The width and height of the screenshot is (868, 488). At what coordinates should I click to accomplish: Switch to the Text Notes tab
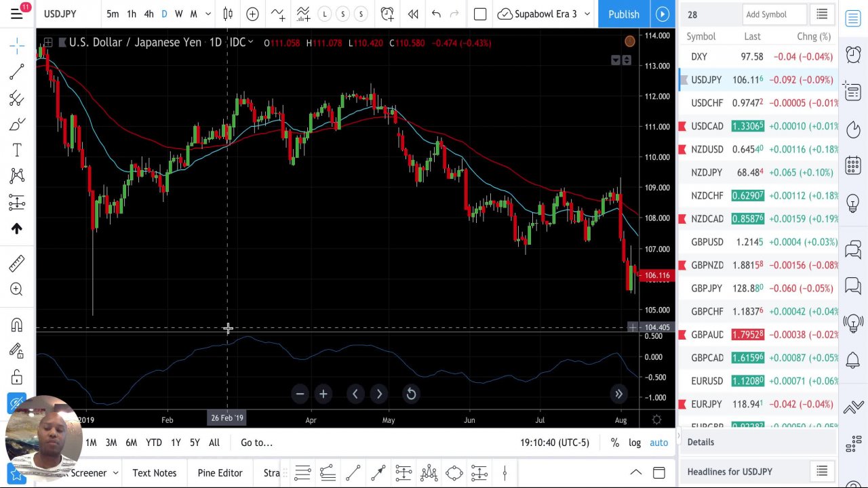[154, 473]
